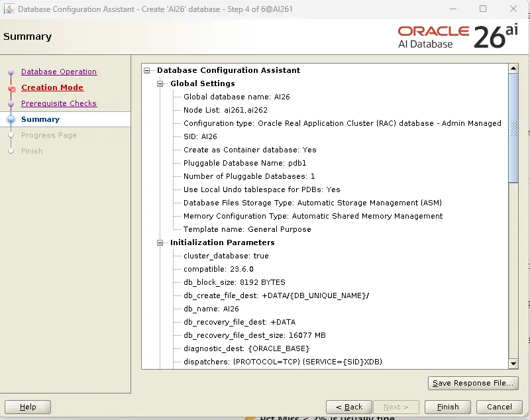Select the 'Global Settings' heading label
The height and width of the screenshot is (420, 530).
point(203,83)
